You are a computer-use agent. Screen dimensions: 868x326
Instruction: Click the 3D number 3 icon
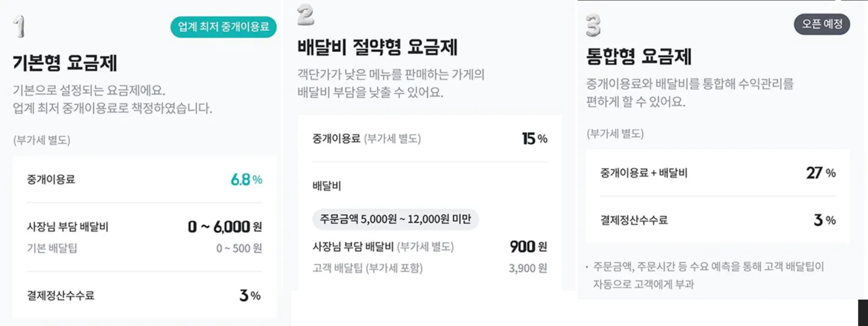[593, 25]
